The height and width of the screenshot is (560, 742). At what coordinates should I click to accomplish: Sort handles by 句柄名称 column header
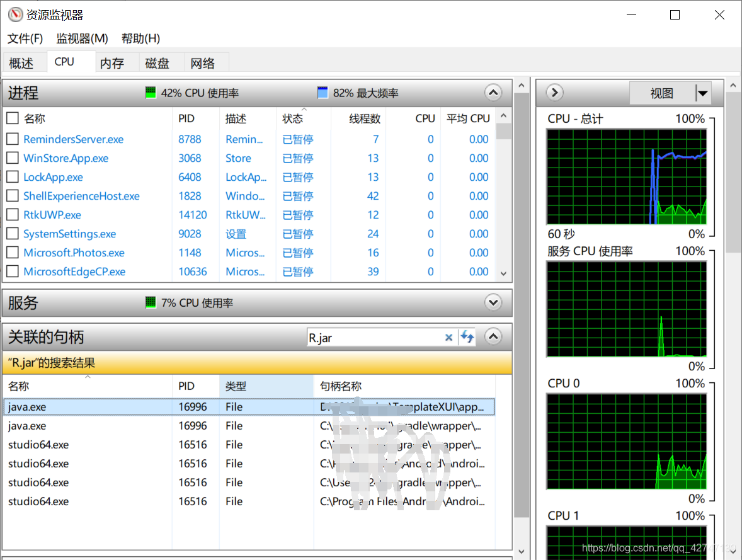[x=404, y=386]
